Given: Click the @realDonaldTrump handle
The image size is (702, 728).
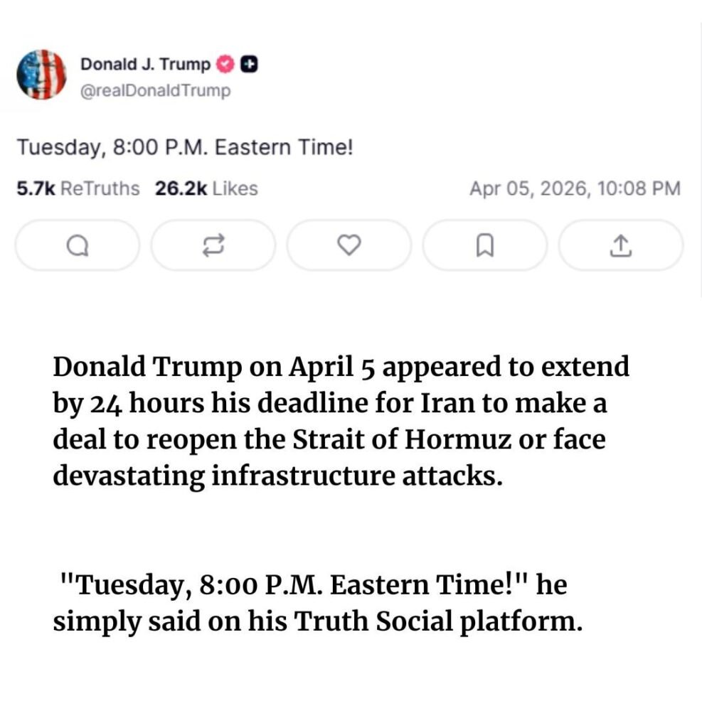Looking at the screenshot, I should (x=155, y=91).
